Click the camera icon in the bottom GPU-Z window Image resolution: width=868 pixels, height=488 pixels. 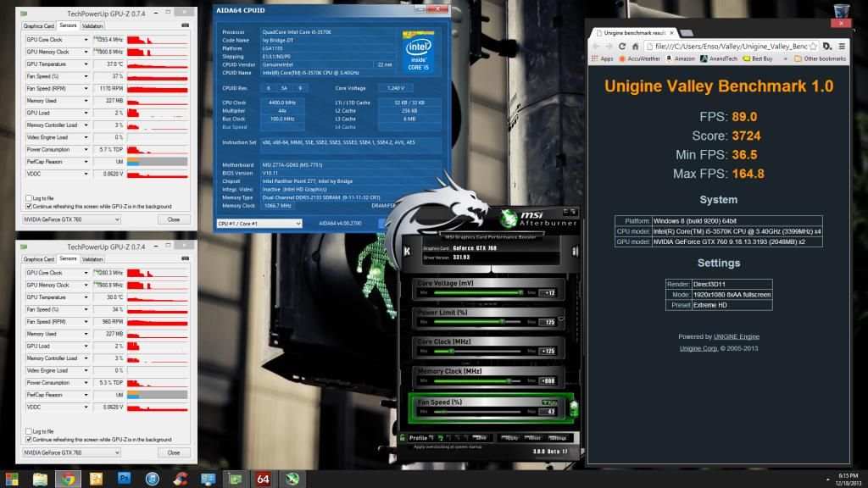[185, 258]
